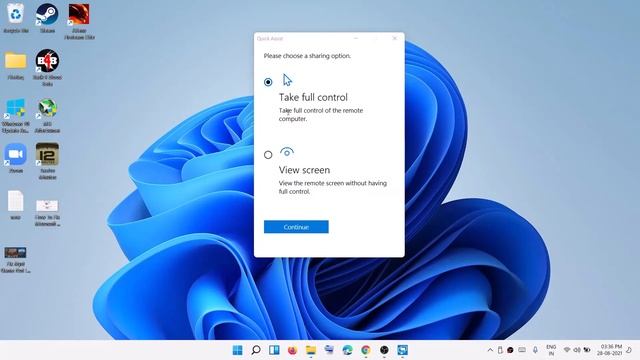The height and width of the screenshot is (360, 640).
Task: Launch Google Chrome from the taskbar
Action: point(366,350)
